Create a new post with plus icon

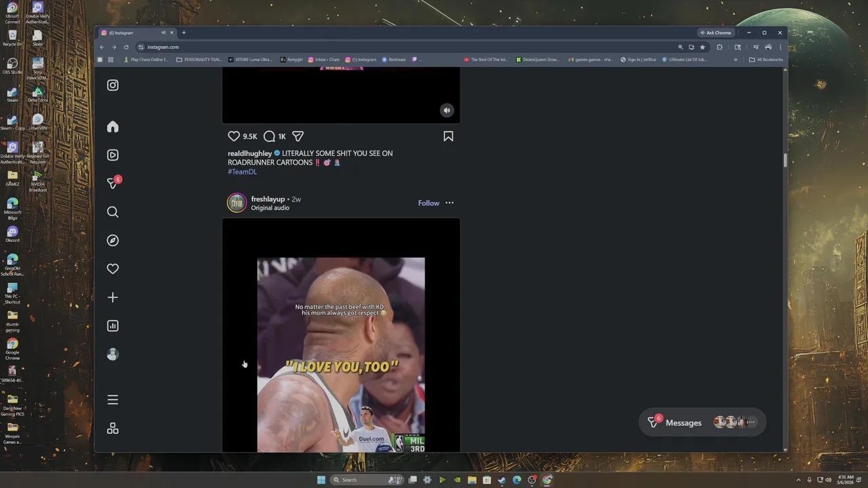coord(113,298)
